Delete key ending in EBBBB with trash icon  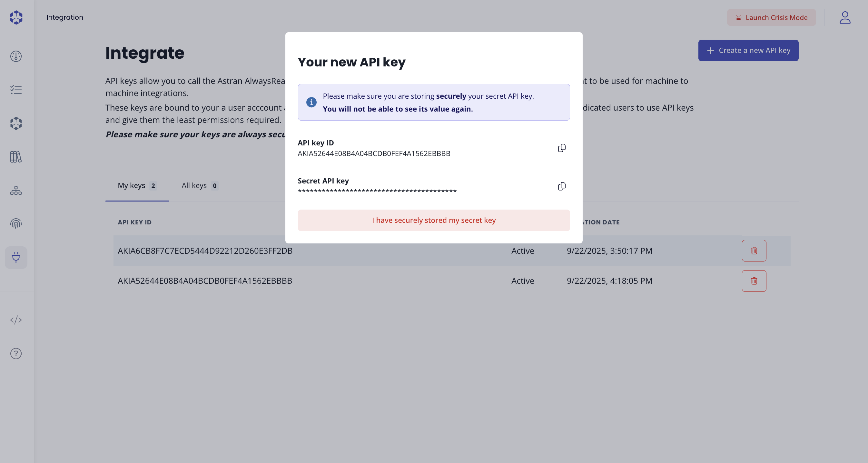pyautogui.click(x=754, y=281)
